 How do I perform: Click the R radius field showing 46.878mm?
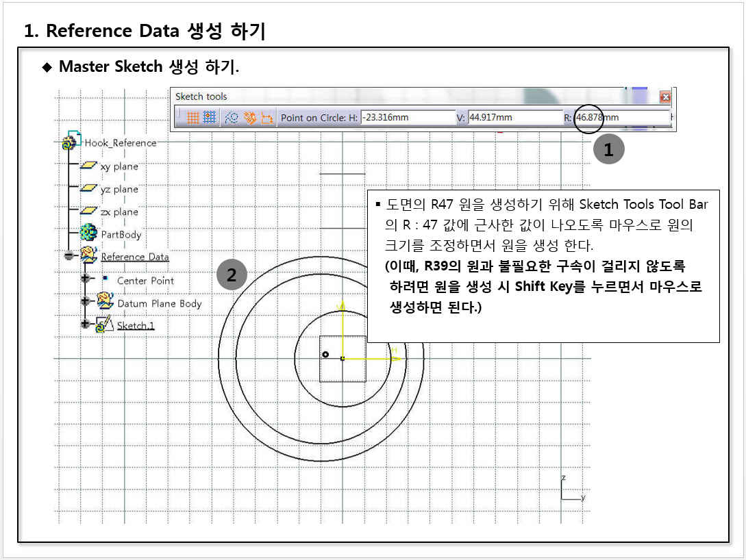click(x=620, y=118)
